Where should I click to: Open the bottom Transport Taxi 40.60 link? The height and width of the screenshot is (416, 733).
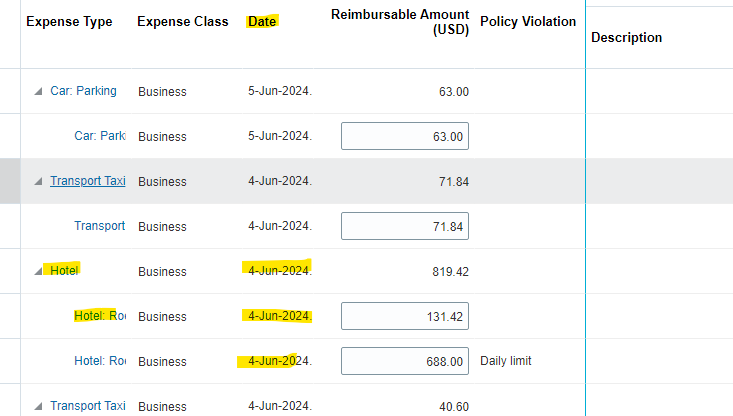coord(87,406)
